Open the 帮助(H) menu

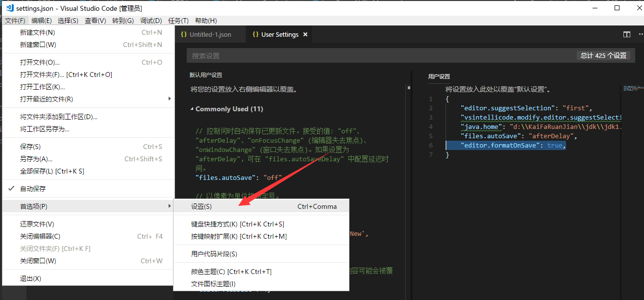(206, 21)
